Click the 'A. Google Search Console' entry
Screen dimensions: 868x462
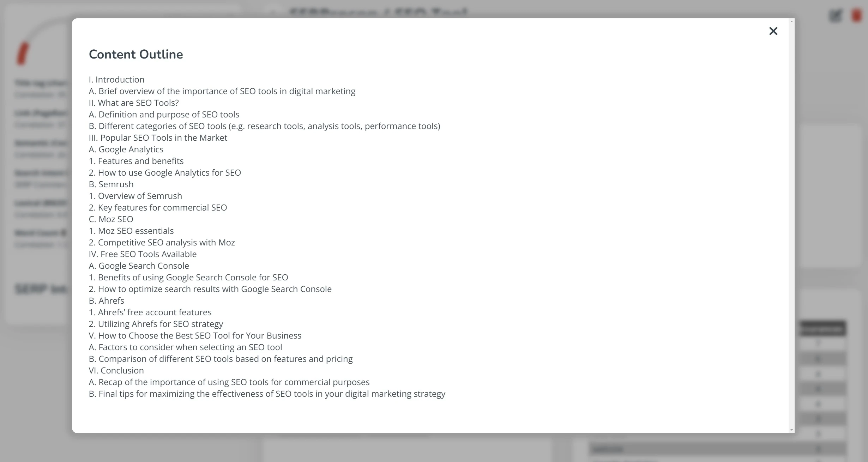[139, 266]
